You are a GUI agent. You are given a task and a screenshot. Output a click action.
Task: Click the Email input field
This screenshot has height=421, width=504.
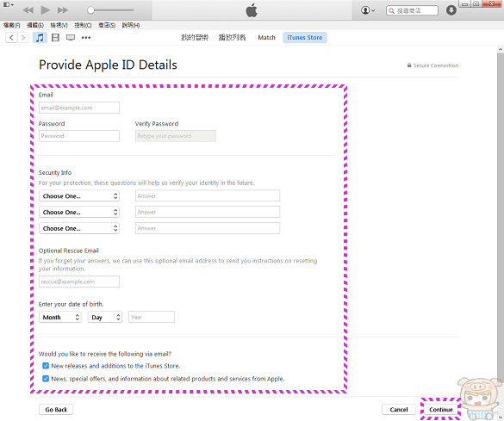click(x=79, y=108)
